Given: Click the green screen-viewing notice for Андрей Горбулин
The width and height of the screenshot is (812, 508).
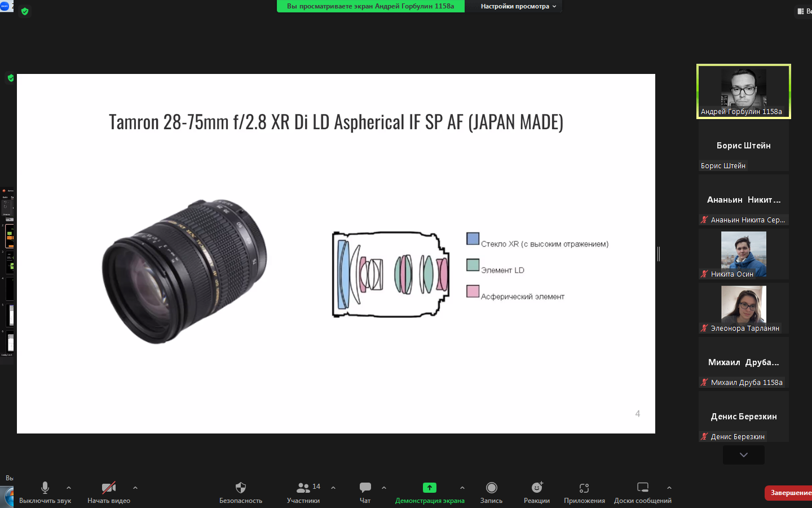Looking at the screenshot, I should click(x=370, y=6).
